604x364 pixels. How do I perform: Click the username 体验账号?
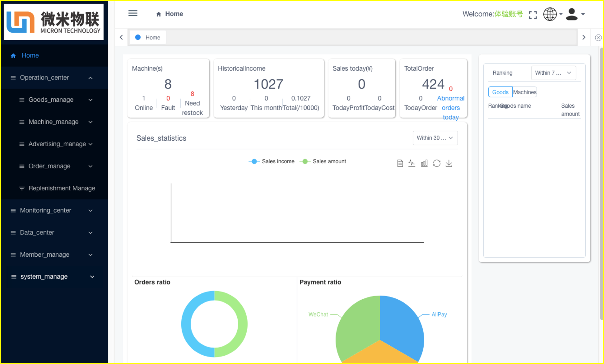pos(509,14)
